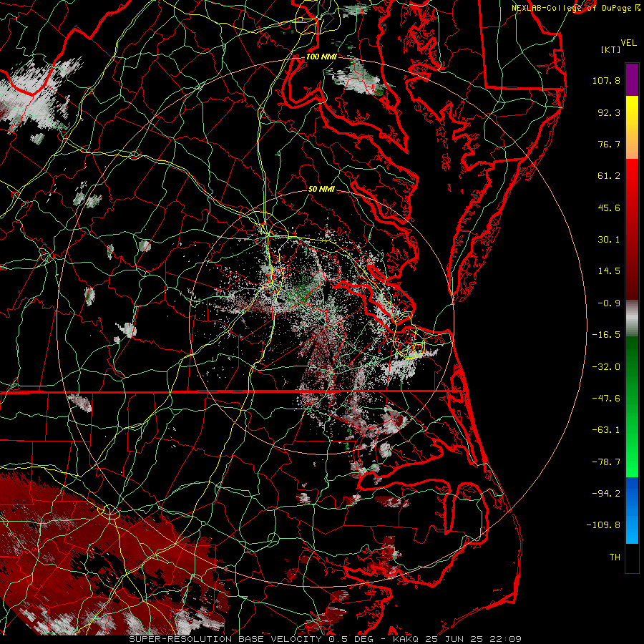This screenshot has height=644, width=644.
Task: Click the red segment of the color bar
Action: [632, 229]
